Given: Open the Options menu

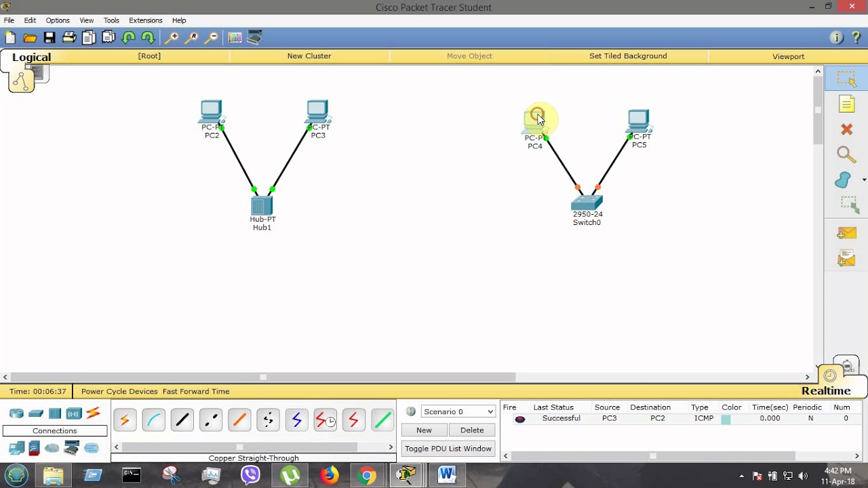Looking at the screenshot, I should (x=58, y=20).
